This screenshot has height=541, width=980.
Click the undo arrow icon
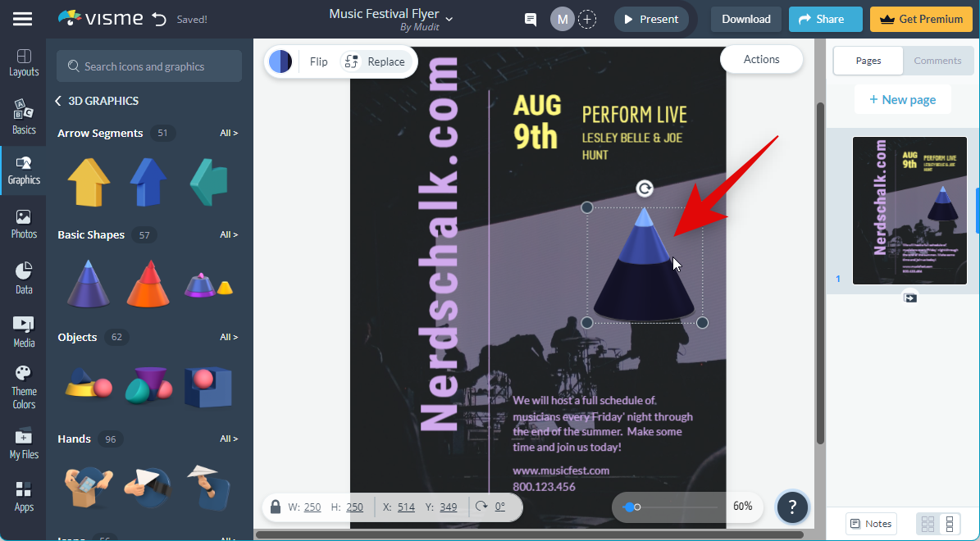pos(159,19)
